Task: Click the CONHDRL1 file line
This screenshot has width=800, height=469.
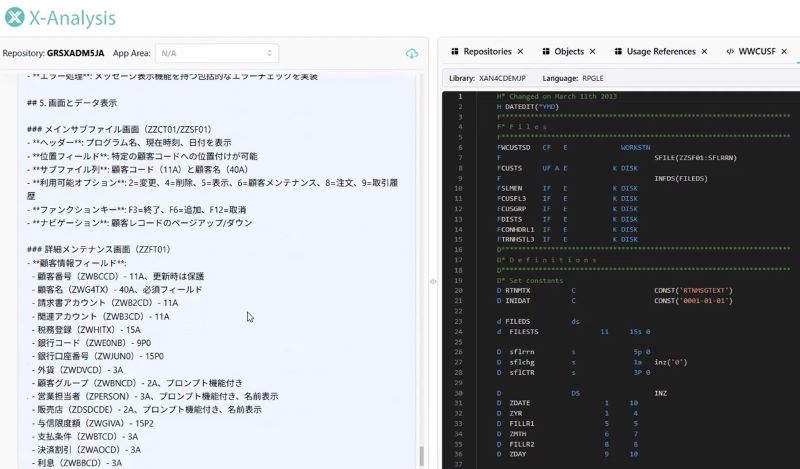Action: (x=567, y=230)
